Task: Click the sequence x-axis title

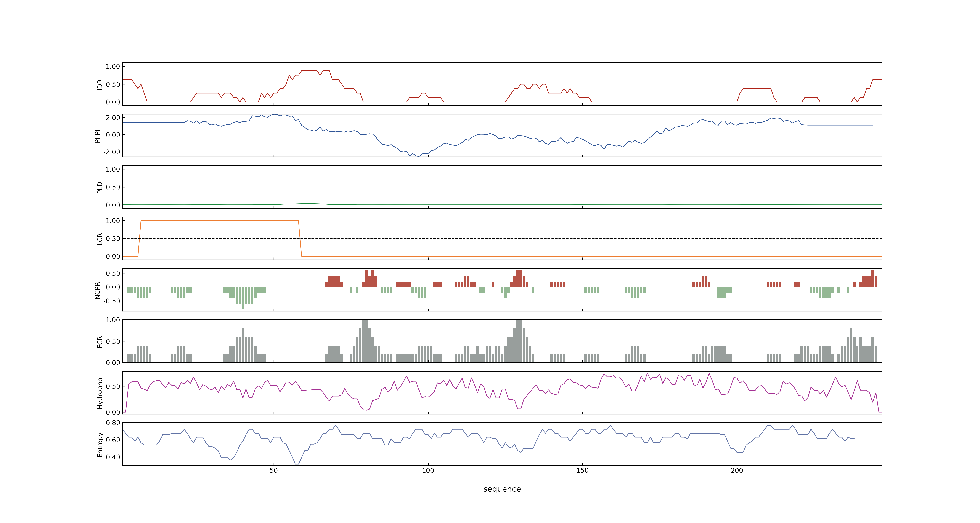Action: 502,489
